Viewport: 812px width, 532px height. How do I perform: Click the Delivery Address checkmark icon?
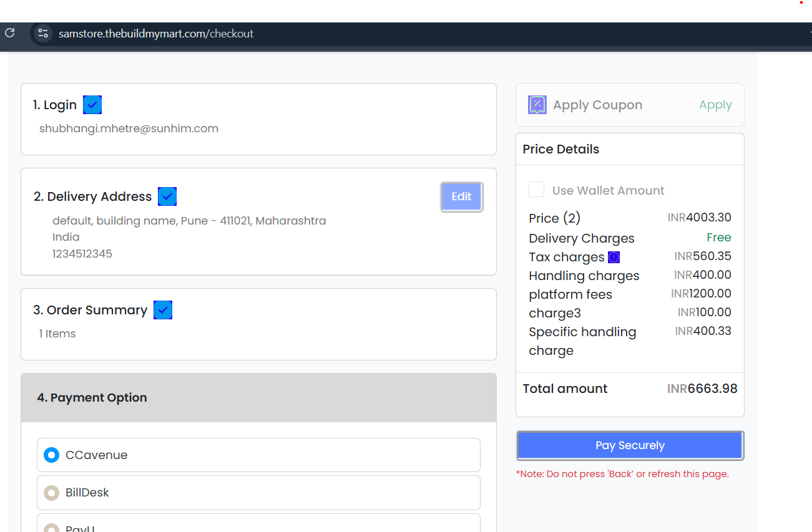pos(167,196)
